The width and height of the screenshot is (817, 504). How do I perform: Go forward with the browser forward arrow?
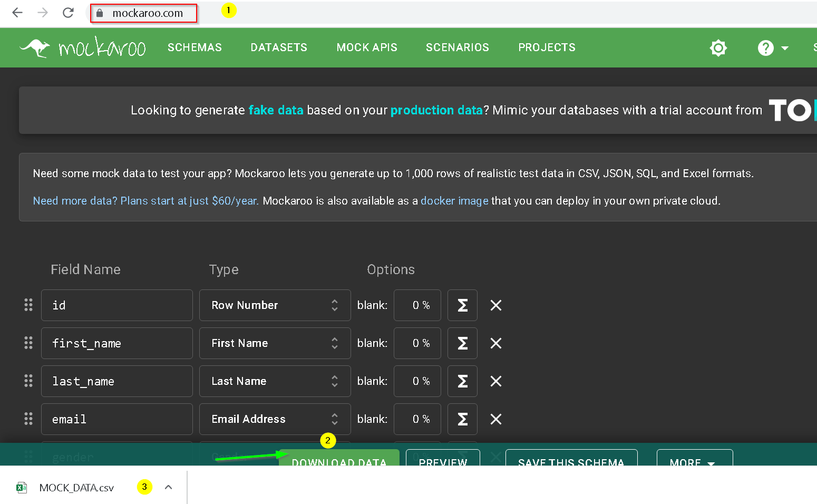43,13
